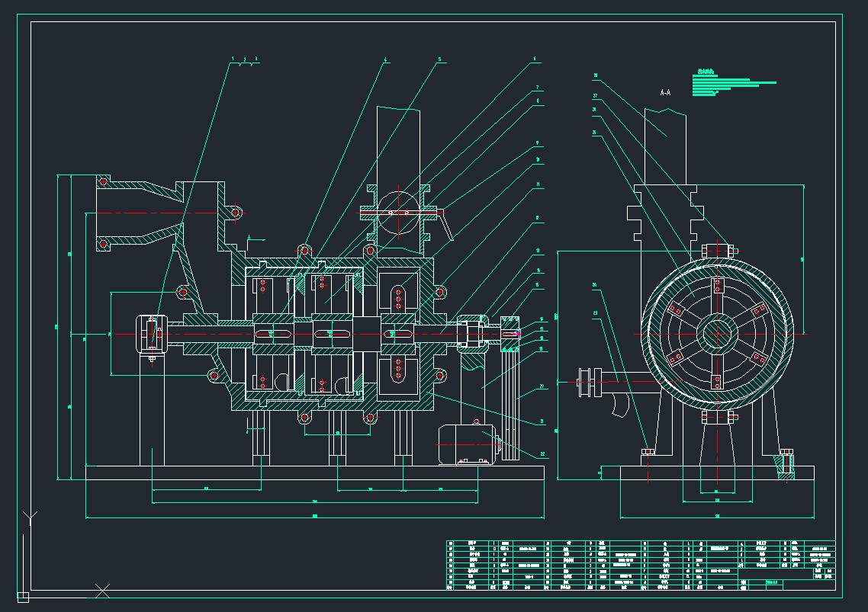868x612 pixels.
Task: Click part number 22 label near motor
Action: click(543, 454)
